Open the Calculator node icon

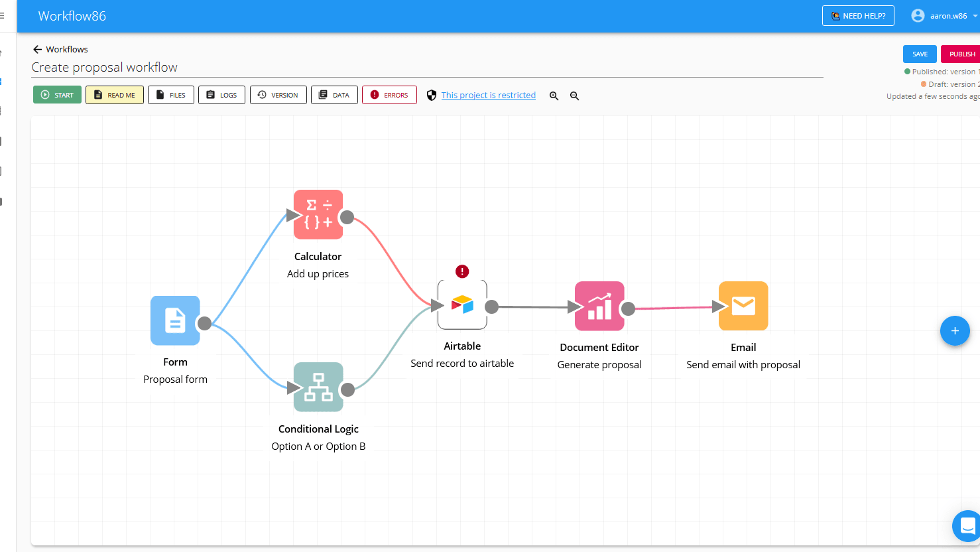318,214
